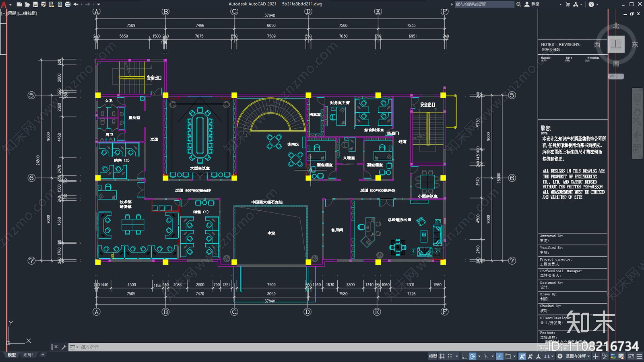Image resolution: width=644 pixels, height=362 pixels.
Task: Switch to the 布局1 layout tab
Action: [x=28, y=355]
